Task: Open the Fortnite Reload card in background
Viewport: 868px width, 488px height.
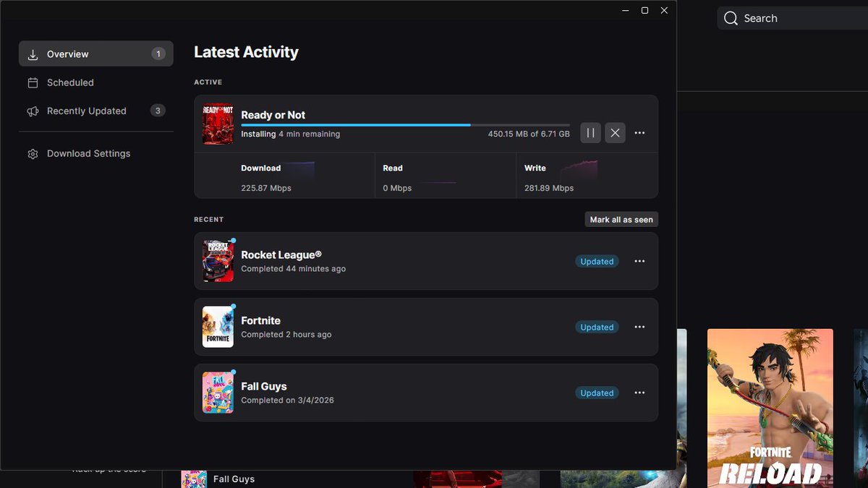Action: click(770, 408)
